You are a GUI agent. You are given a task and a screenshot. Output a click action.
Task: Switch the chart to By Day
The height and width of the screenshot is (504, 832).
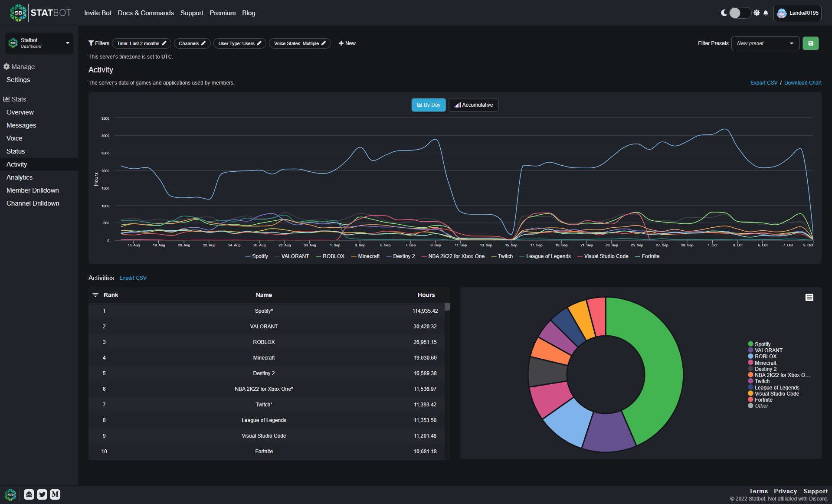tap(429, 105)
